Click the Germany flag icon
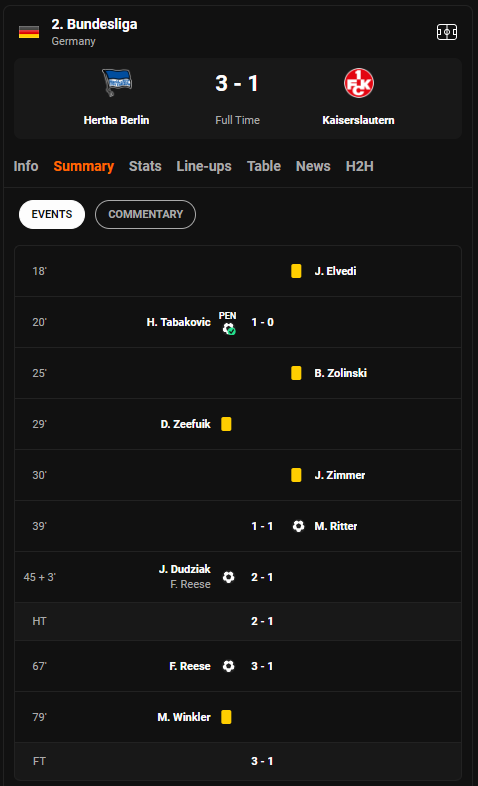This screenshot has height=786, width=478. (29, 32)
